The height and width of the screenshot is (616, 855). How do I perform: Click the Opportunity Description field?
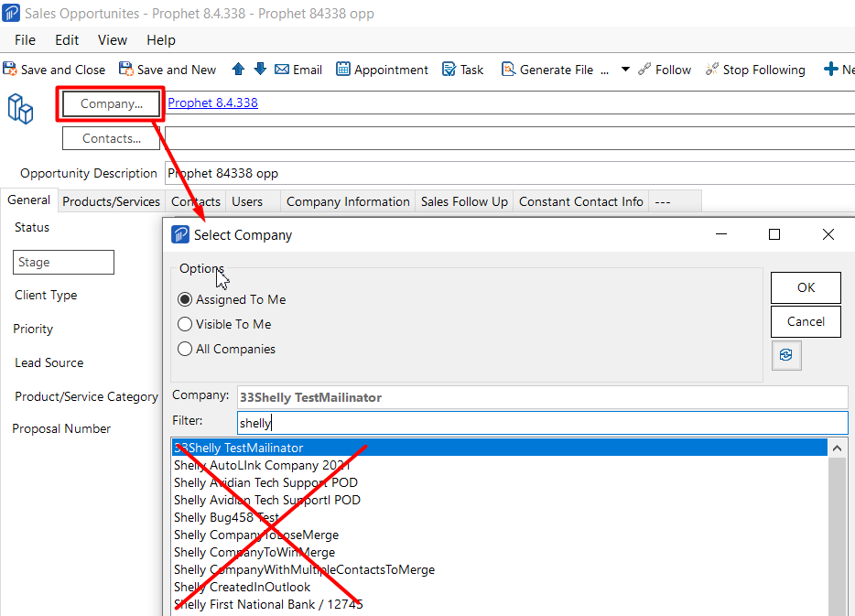pos(510,173)
